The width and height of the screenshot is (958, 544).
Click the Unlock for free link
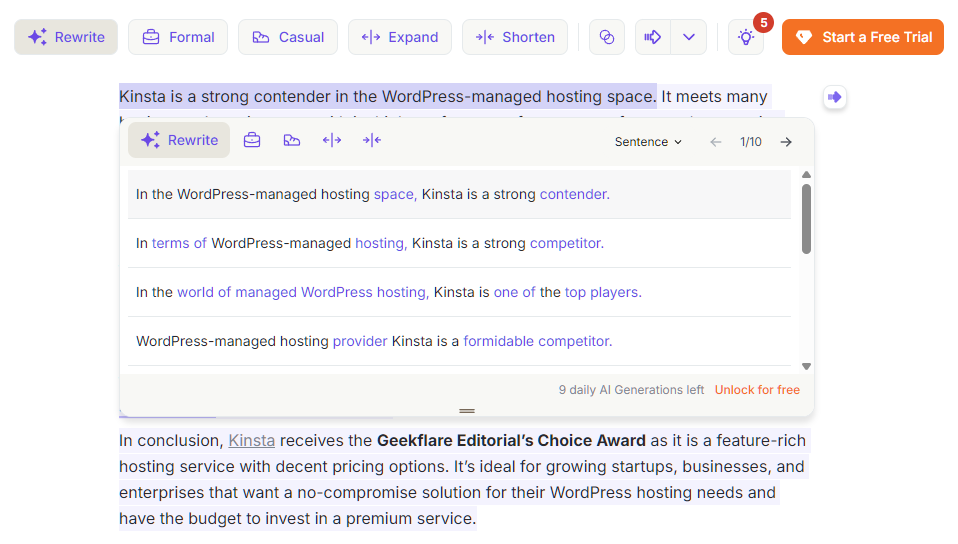click(757, 390)
